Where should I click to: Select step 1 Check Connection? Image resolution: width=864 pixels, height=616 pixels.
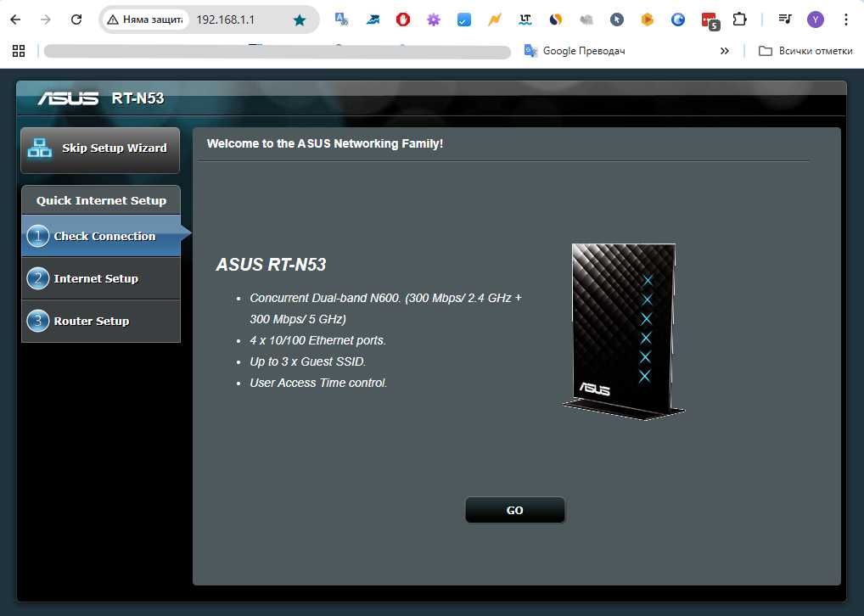coord(101,236)
